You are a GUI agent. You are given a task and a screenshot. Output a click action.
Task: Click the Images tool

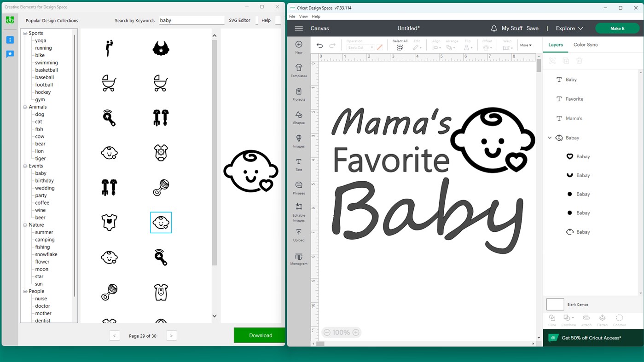(299, 140)
